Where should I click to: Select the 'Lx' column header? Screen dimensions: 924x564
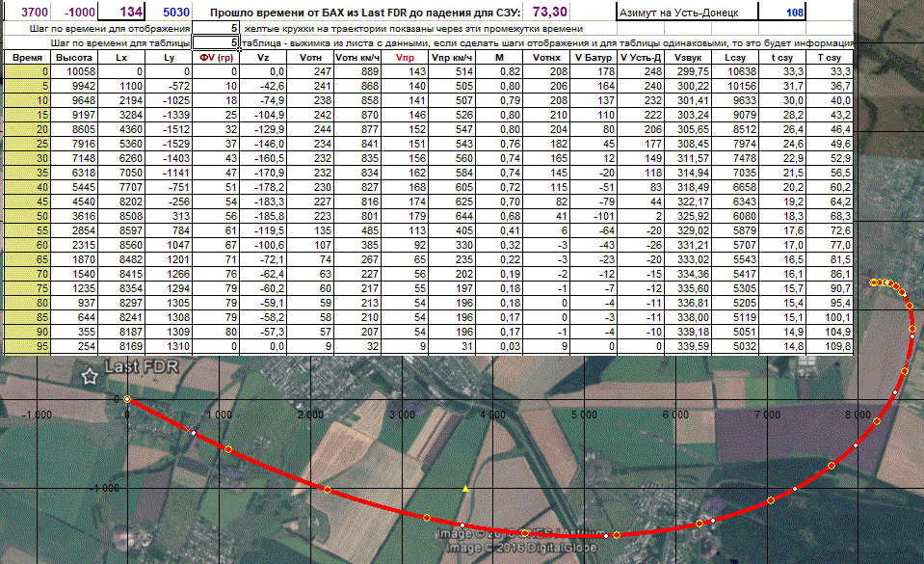click(121, 57)
